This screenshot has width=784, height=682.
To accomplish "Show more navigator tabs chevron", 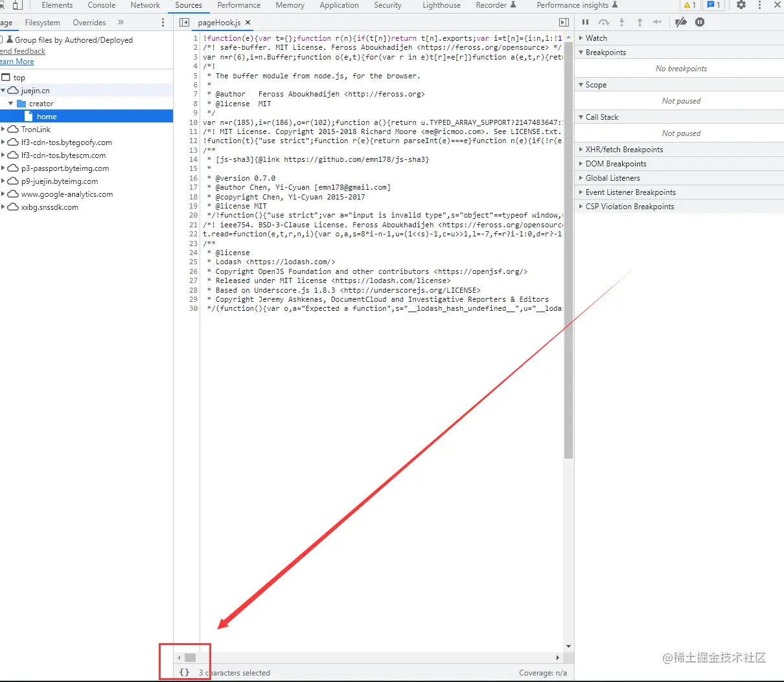I will tap(121, 23).
